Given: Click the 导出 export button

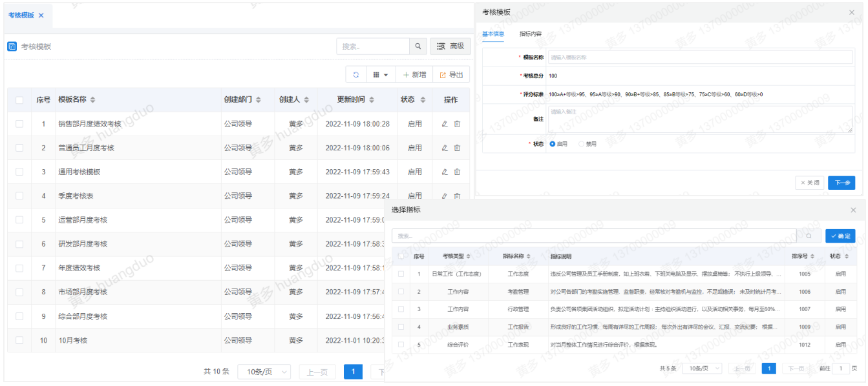Looking at the screenshot, I should [451, 75].
